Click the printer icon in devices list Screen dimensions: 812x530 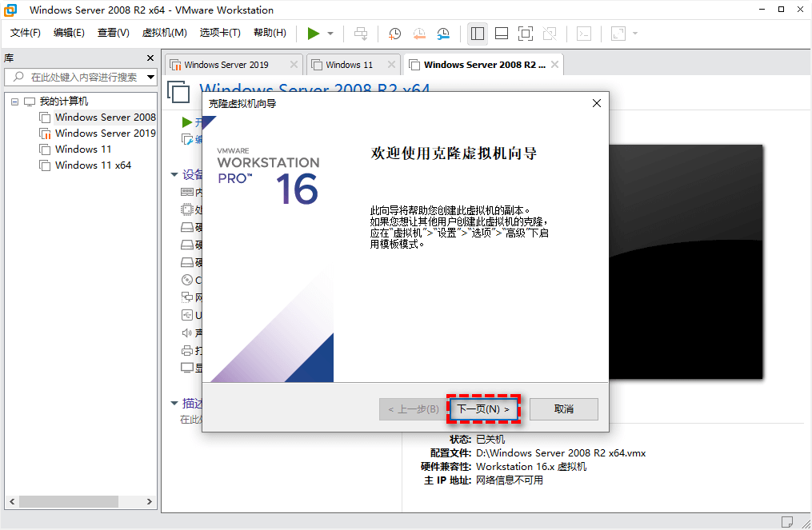click(x=187, y=350)
